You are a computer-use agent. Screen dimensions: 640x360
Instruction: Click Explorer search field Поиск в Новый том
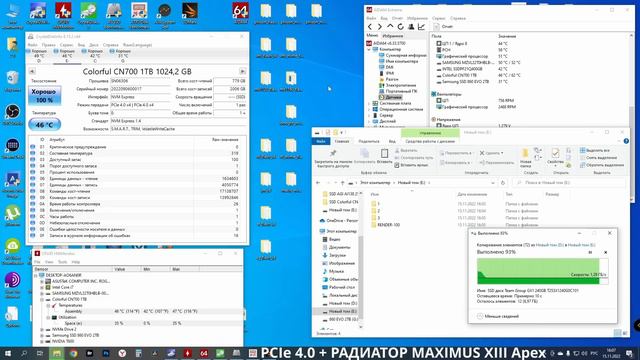coord(569,183)
